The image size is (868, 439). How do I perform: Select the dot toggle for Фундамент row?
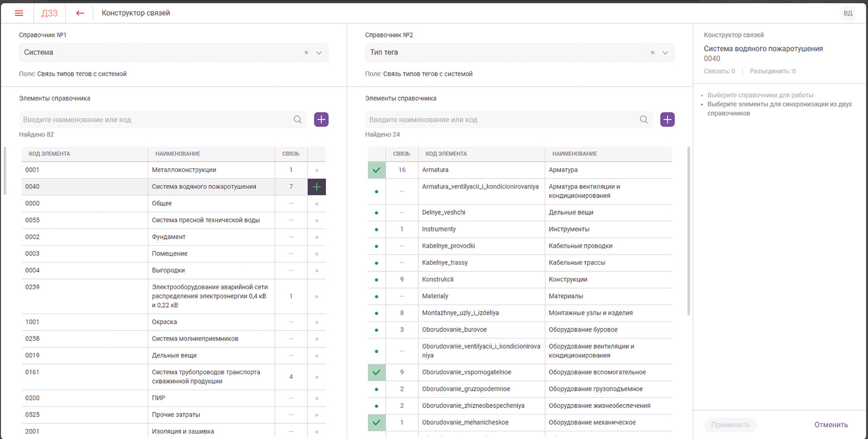coord(317,237)
